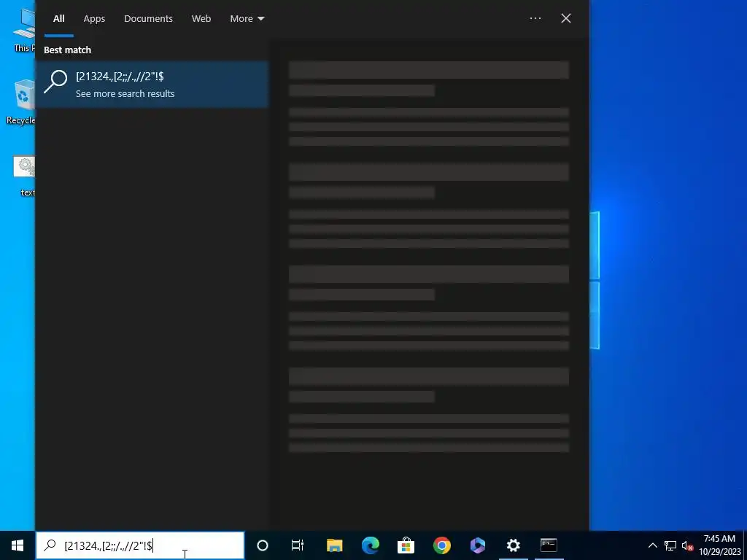747x560 pixels.
Task: Select the text file desktop icon
Action: click(25, 175)
